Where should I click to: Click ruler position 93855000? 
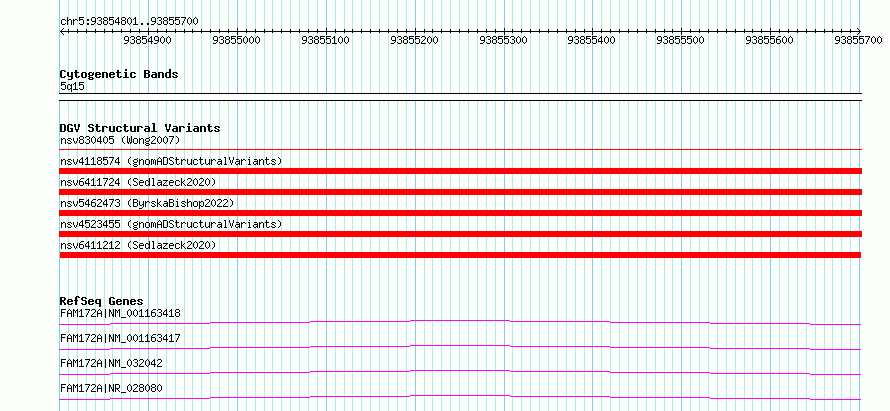tap(236, 40)
